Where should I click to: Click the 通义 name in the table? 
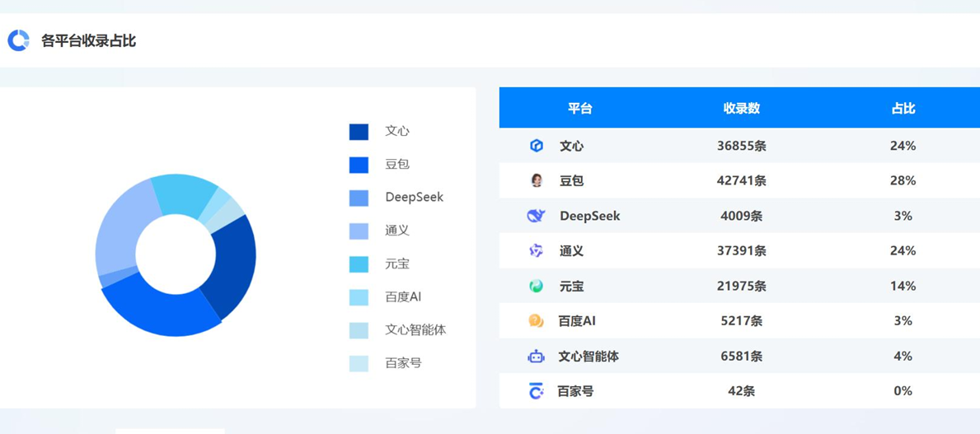pos(571,251)
